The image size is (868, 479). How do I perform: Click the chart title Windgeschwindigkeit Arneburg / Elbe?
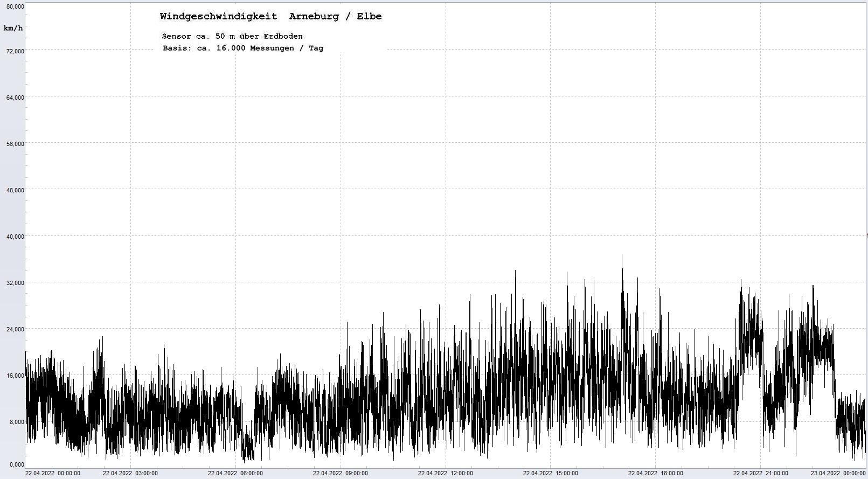pos(270,16)
